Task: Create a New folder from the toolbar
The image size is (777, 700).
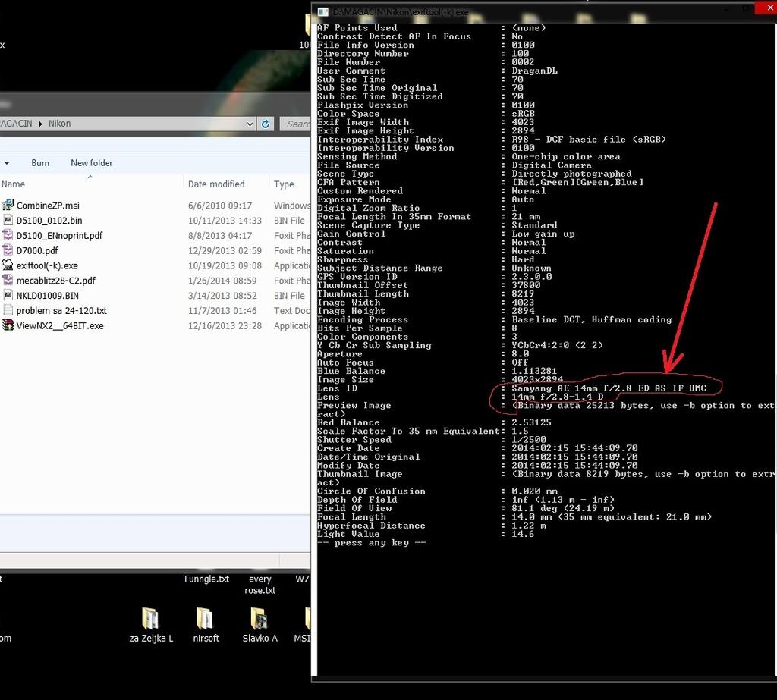Action: (x=91, y=163)
